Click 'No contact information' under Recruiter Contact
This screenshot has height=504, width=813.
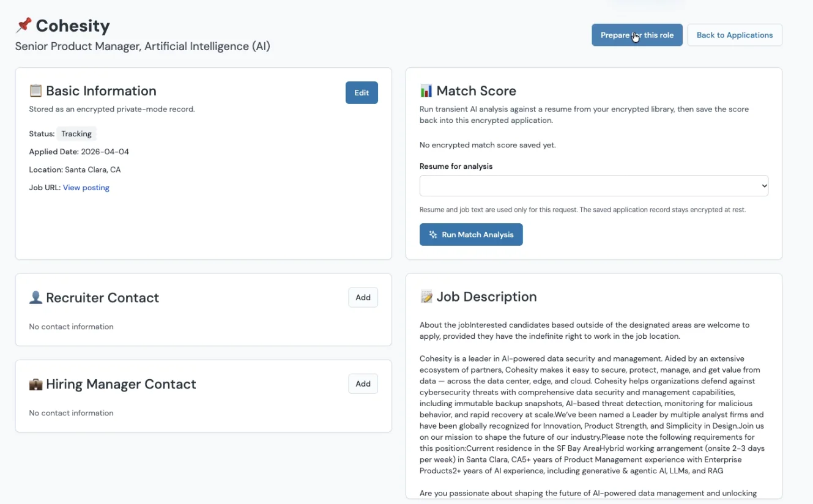coord(71,327)
